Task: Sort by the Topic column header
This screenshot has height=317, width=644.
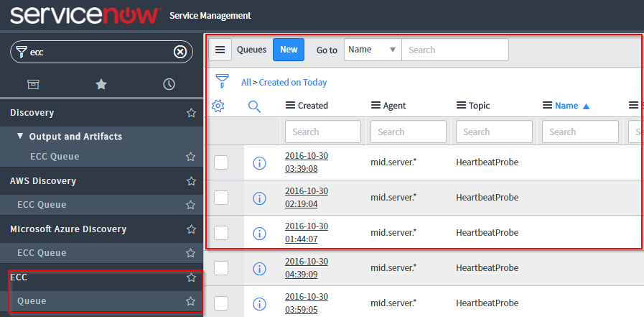Action: point(480,106)
